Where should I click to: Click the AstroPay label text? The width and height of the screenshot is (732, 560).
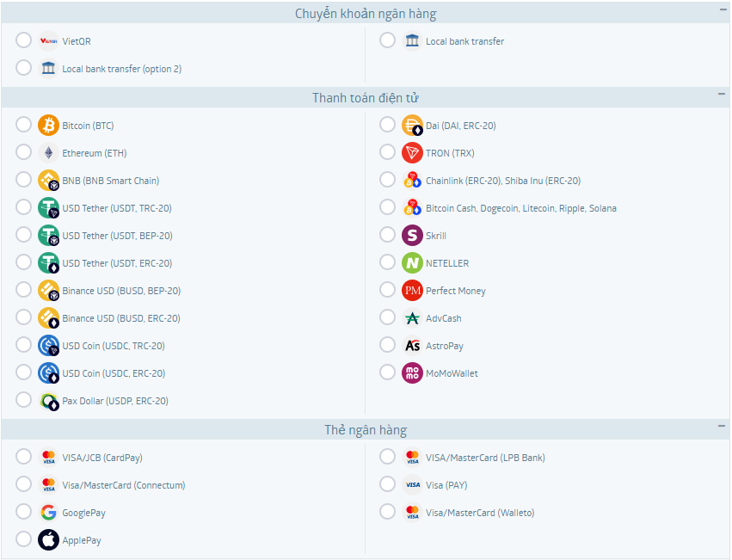click(x=445, y=346)
